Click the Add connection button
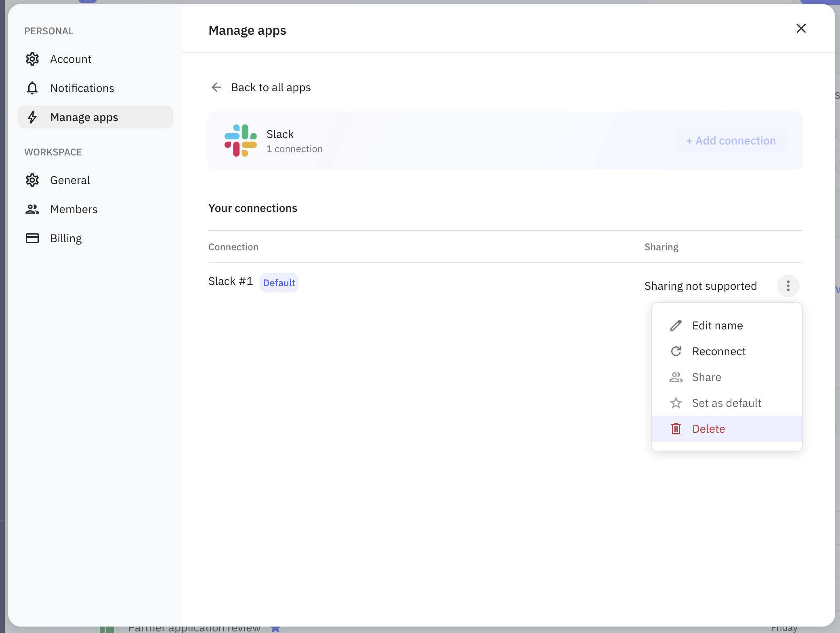 pos(731,140)
